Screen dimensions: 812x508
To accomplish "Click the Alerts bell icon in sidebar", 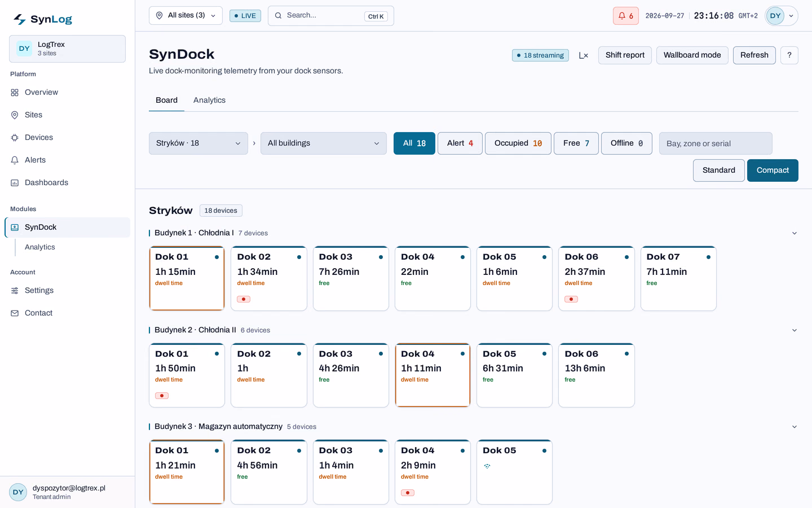I will point(15,160).
